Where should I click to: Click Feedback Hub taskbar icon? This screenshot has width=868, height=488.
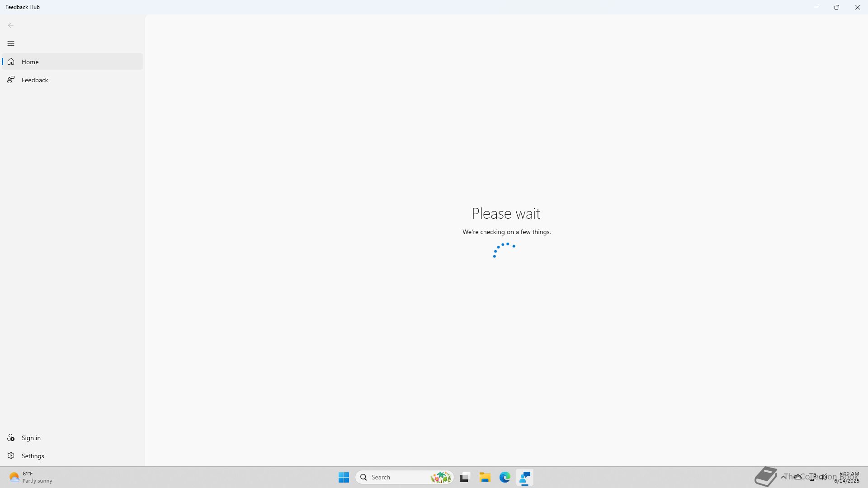pyautogui.click(x=525, y=477)
